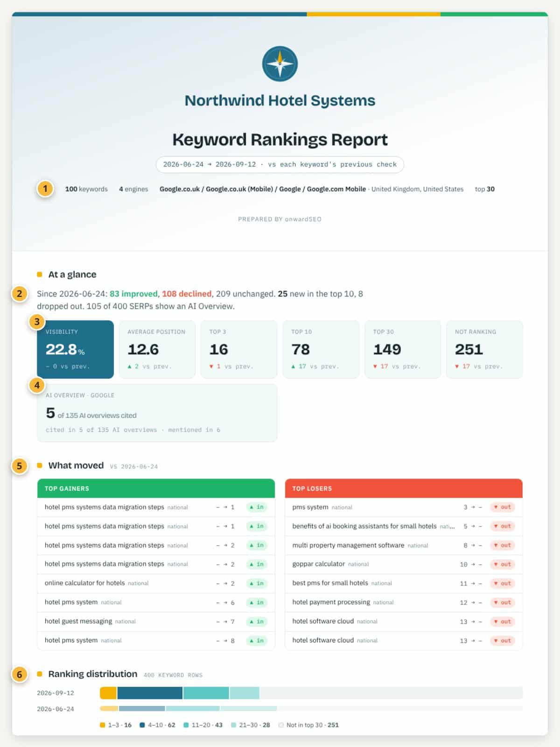Image resolution: width=560 pixels, height=747 pixels.
Task: Click the What moved section heading
Action: click(x=76, y=465)
